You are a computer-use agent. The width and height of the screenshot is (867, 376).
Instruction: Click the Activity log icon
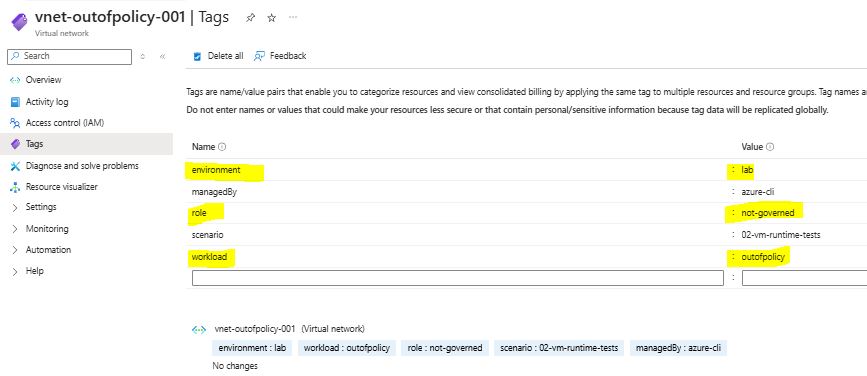point(15,102)
